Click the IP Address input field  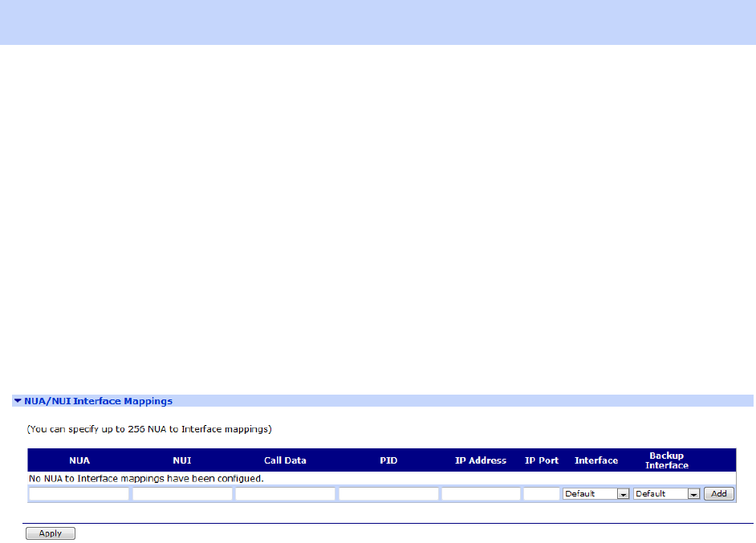(481, 494)
